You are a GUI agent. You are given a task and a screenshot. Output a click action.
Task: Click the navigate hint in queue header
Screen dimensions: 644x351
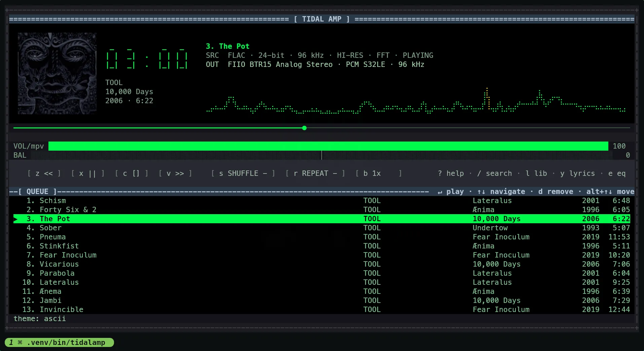pos(501,192)
